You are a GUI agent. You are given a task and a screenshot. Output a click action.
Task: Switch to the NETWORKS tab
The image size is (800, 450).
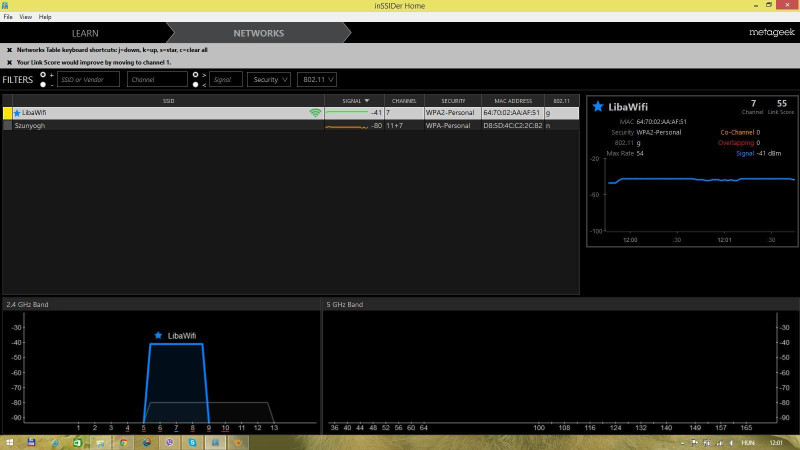(x=259, y=33)
